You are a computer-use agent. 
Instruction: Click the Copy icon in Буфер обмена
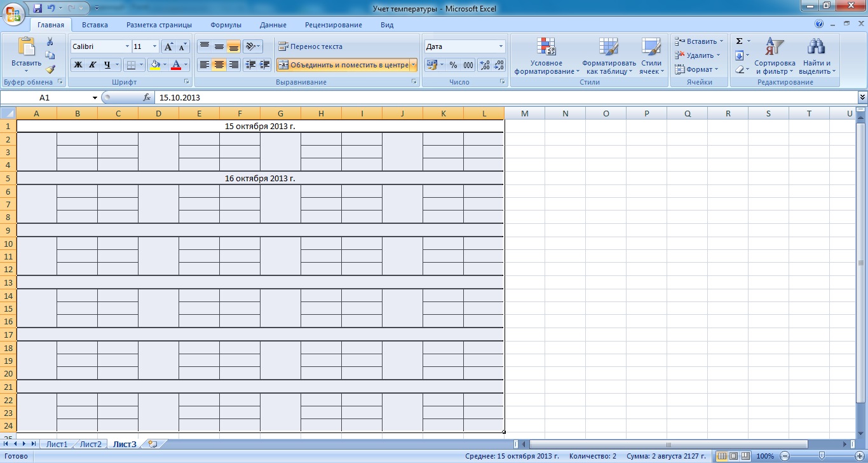(50, 55)
